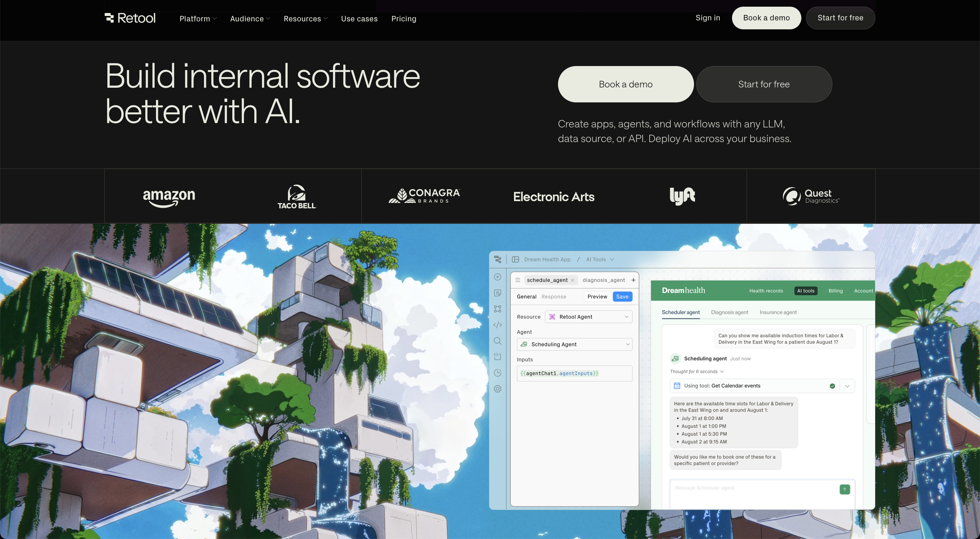
Task: Expand the Thought for 6 seconds section
Action: tap(697, 372)
